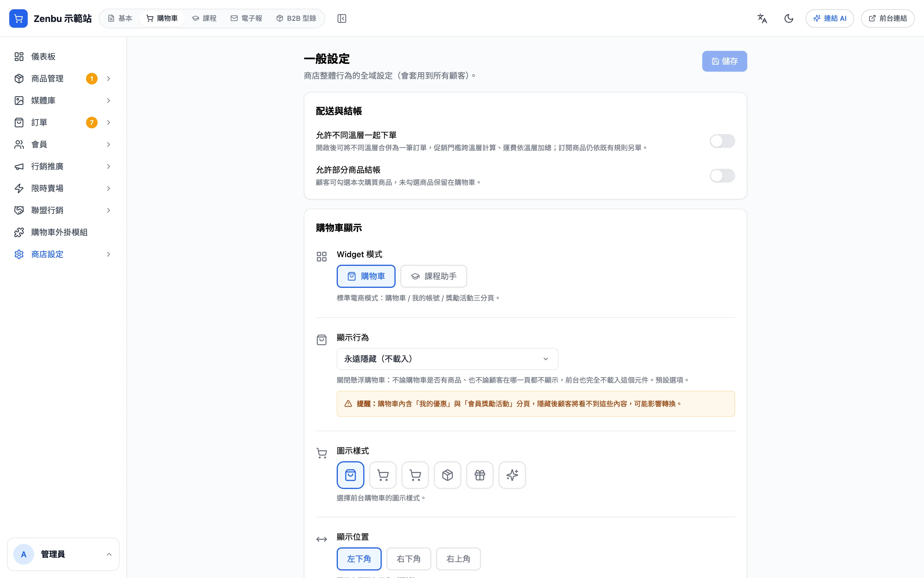Click the 連結 AI button
The width and height of the screenshot is (924, 578).
point(830,18)
